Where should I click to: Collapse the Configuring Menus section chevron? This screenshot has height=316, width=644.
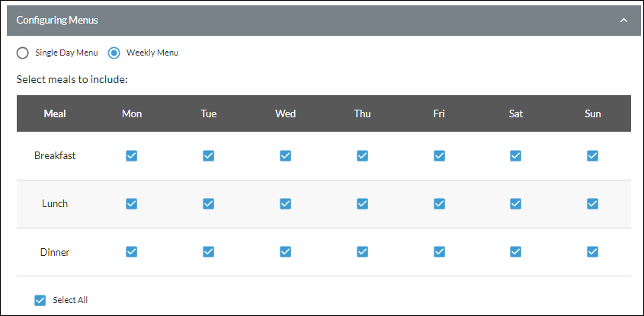coord(624,21)
